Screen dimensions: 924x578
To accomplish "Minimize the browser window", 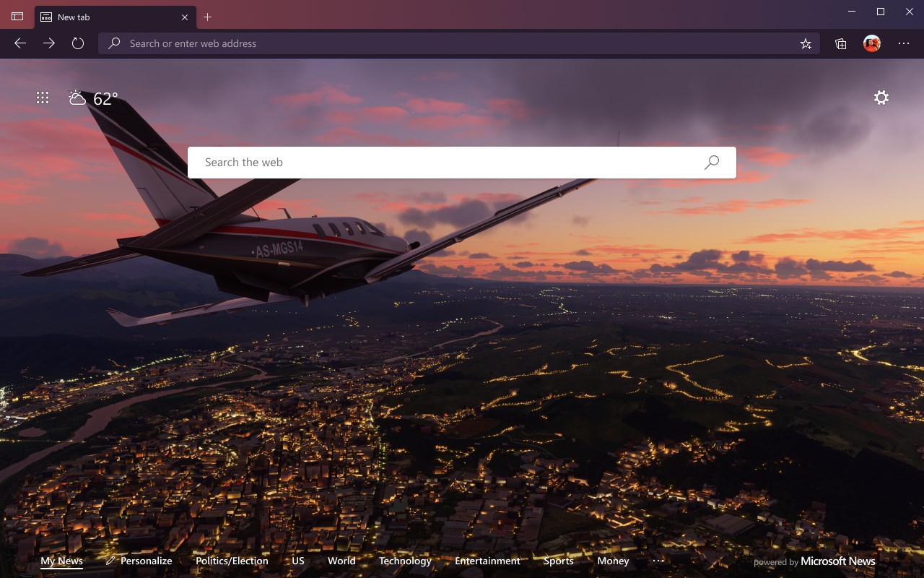I will (851, 12).
